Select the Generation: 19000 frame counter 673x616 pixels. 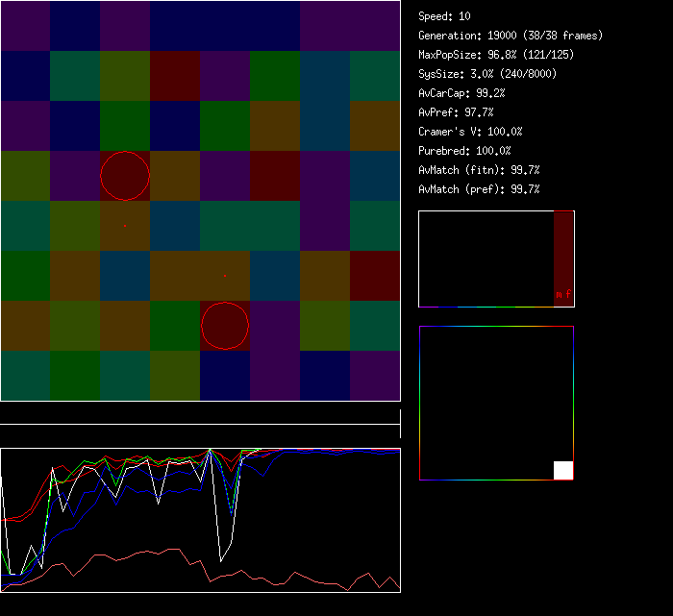511,36
